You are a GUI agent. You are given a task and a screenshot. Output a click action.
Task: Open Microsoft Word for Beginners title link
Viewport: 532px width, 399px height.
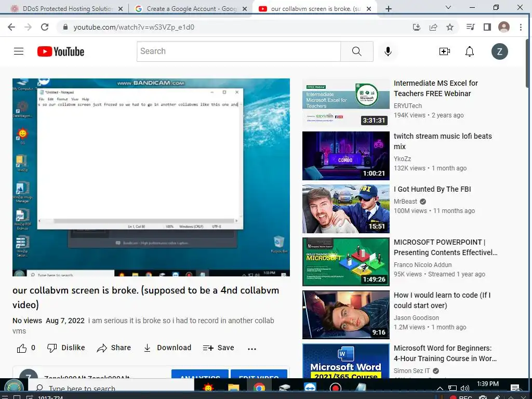point(445,353)
